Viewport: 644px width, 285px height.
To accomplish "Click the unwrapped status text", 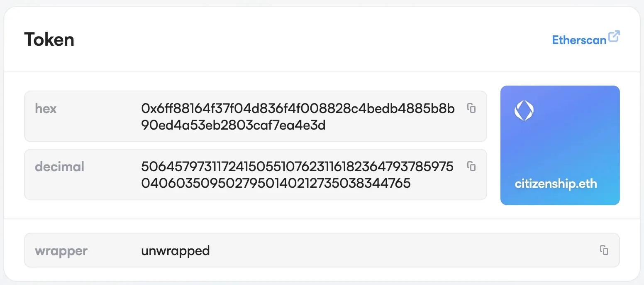I will (175, 251).
